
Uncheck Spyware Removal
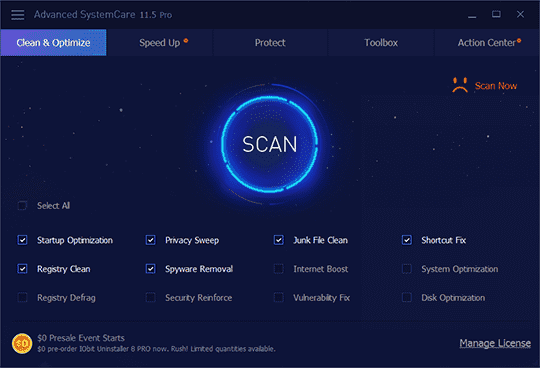click(150, 269)
